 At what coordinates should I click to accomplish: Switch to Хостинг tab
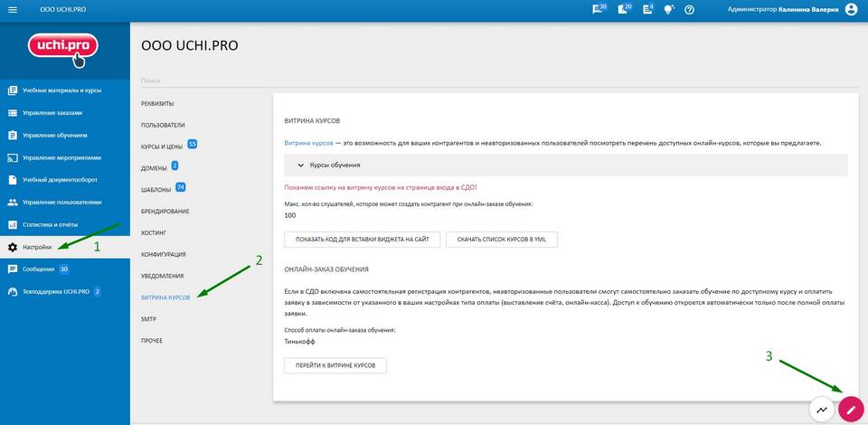pyautogui.click(x=154, y=233)
